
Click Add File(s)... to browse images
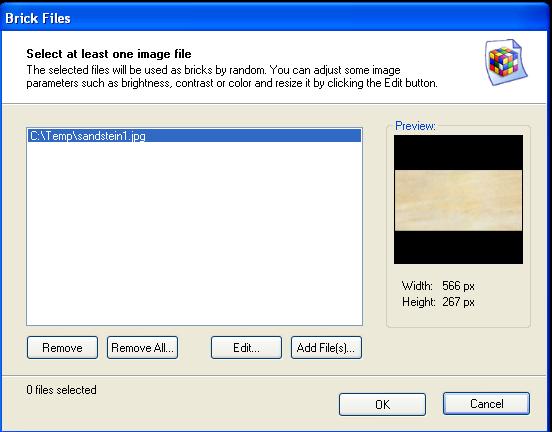point(326,348)
